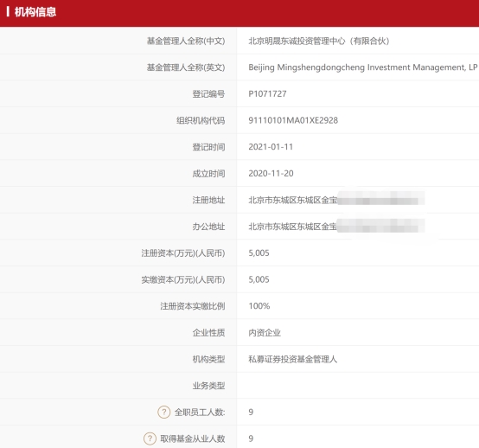Click the 机构信息 section header
Screen dimensions: 479x448
(35, 12)
